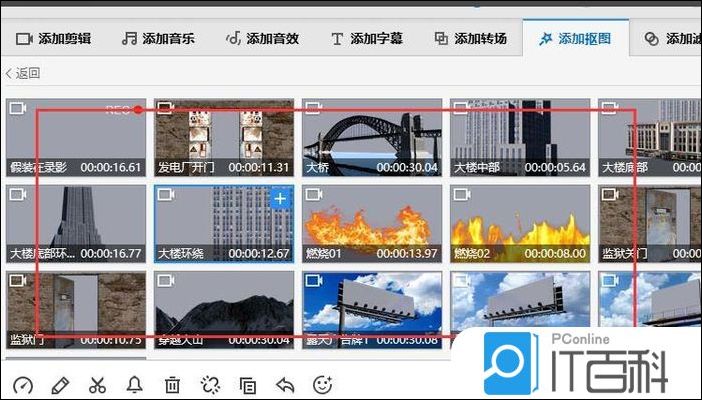Image resolution: width=702 pixels, height=400 pixels.
Task: Delete with the trash can icon
Action: [172, 385]
